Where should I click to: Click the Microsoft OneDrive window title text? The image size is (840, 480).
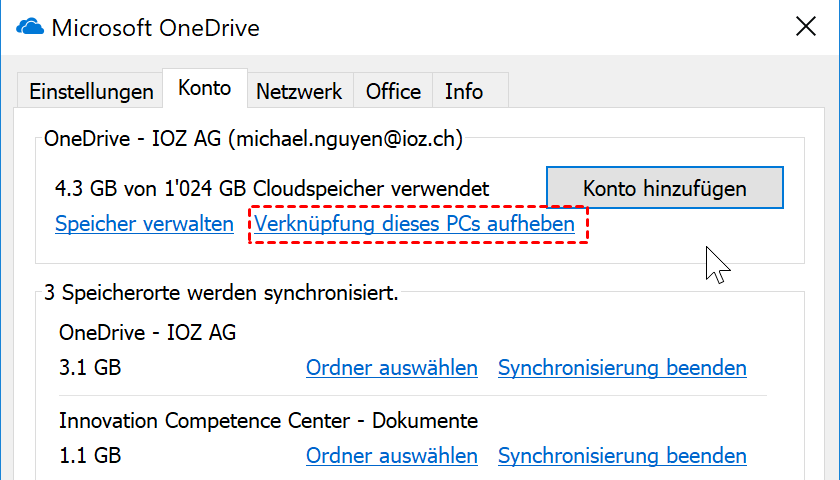click(x=155, y=28)
